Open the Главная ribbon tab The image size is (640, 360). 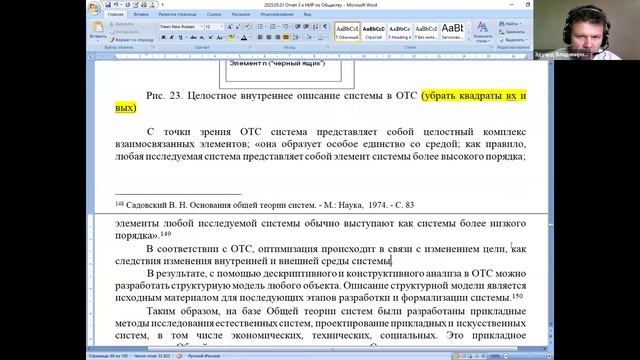point(116,14)
